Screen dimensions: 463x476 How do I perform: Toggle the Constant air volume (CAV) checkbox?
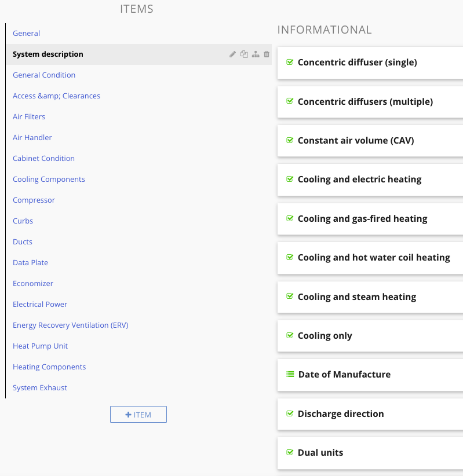coord(290,140)
